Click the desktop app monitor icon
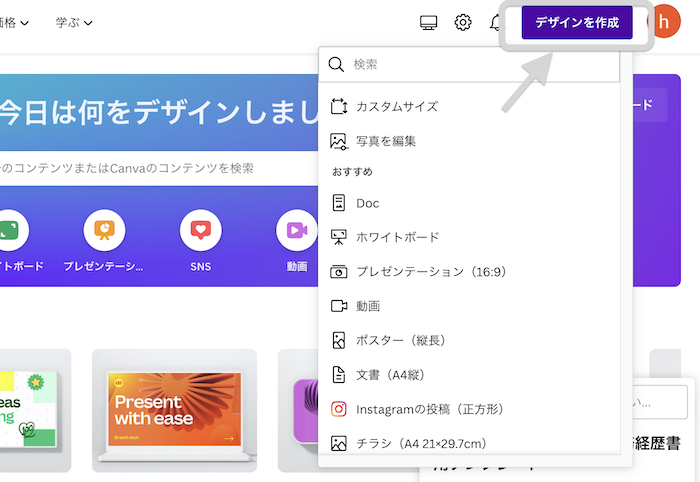 (429, 22)
